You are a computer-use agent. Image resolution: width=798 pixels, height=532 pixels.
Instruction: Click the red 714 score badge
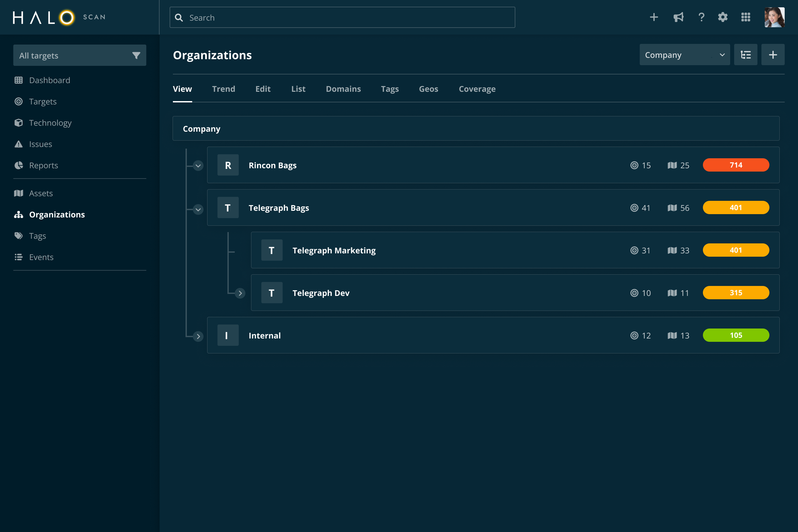pyautogui.click(x=736, y=165)
